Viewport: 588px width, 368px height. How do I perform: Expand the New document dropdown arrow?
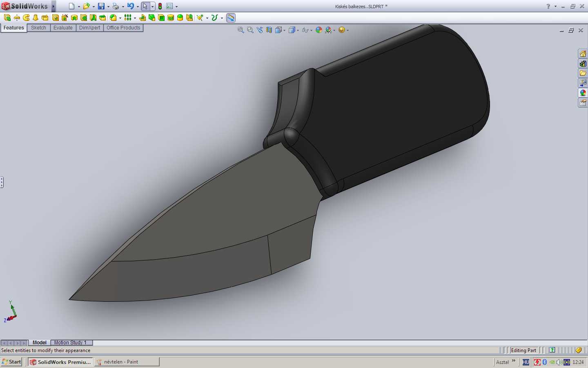point(79,7)
